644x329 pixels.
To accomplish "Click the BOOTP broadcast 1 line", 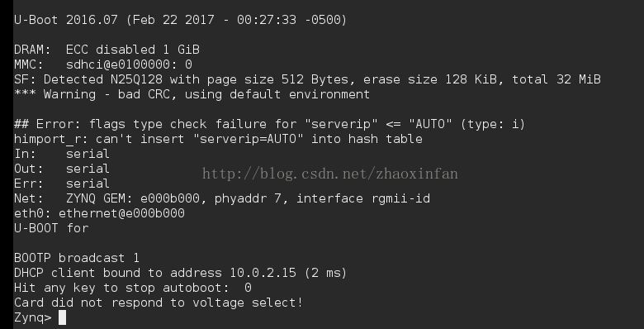I will [x=77, y=258].
